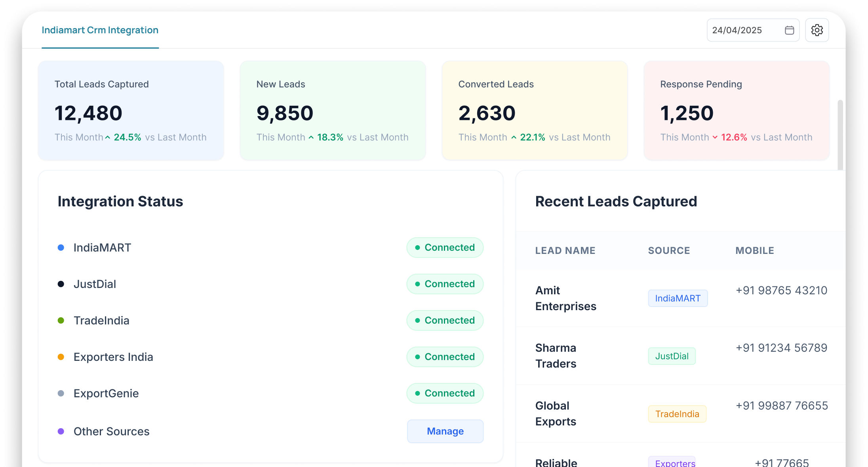Select the Global Exports lead name
Screen dimensions: 868x467
(x=556, y=414)
